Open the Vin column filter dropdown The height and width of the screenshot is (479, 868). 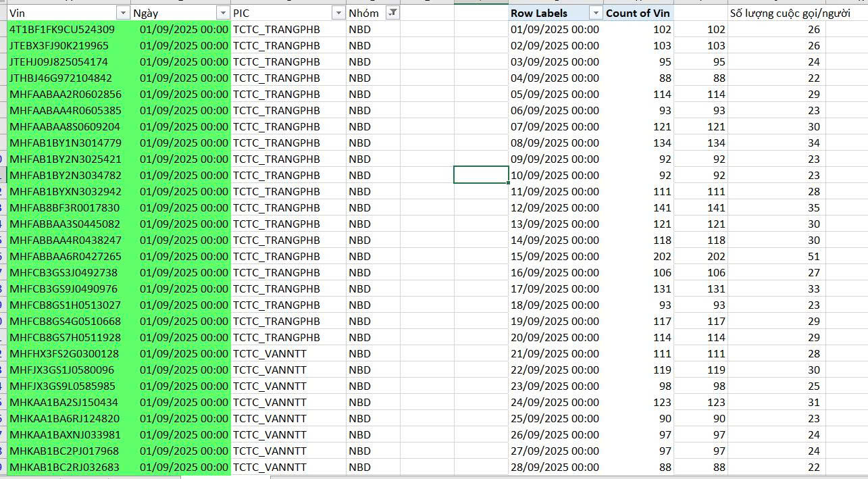click(122, 13)
